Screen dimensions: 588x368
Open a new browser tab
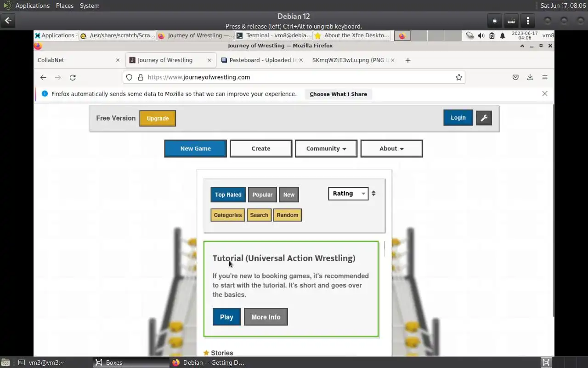(407, 60)
